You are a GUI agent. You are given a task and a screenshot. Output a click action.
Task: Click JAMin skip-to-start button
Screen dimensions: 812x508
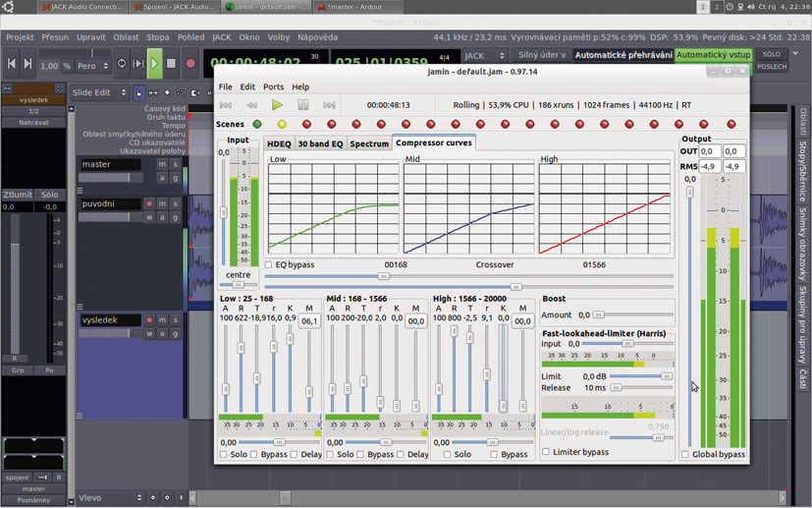[x=226, y=105]
